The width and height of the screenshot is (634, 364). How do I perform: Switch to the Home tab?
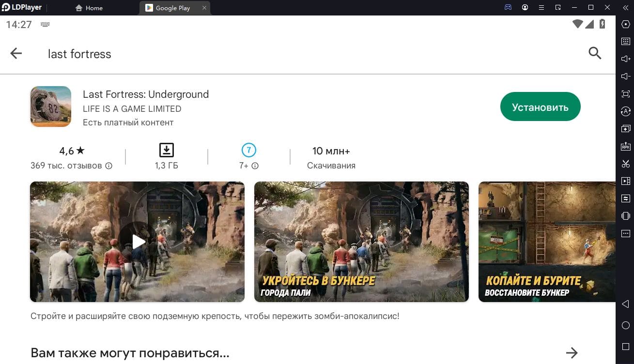point(89,8)
